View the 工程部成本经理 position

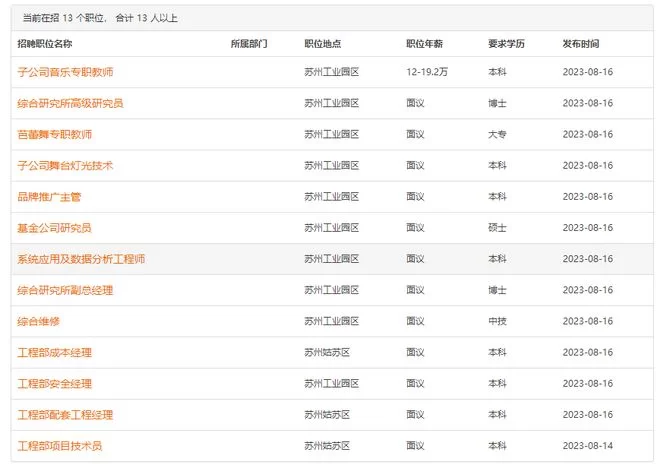point(55,353)
